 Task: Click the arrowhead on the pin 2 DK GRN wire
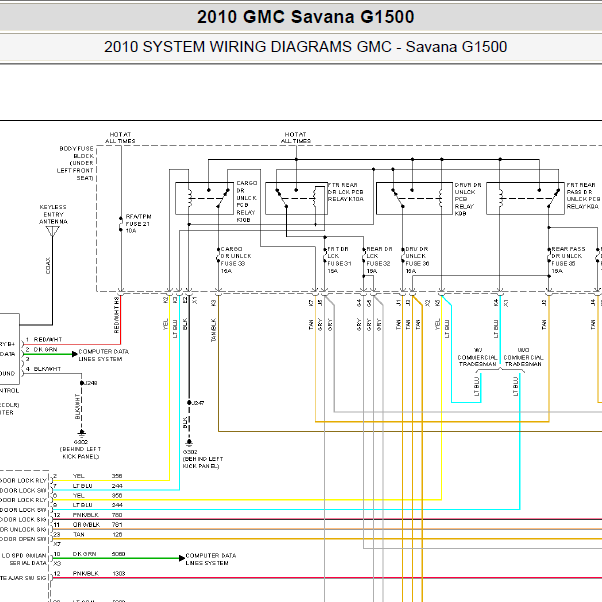click(74, 354)
